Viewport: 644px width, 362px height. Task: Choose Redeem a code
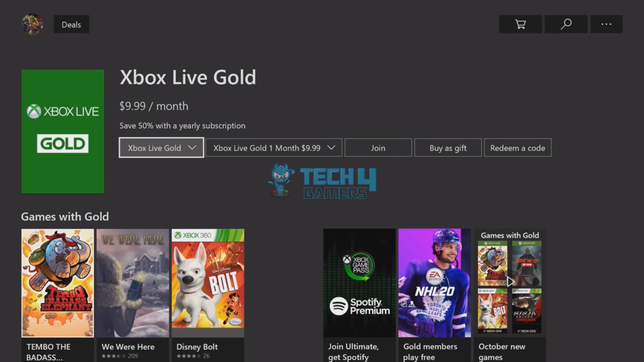click(518, 148)
